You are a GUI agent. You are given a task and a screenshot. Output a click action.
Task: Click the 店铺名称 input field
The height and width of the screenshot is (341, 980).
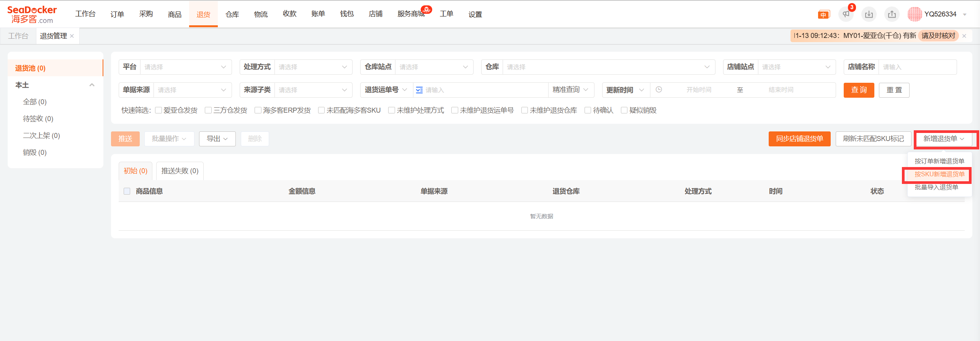pyautogui.click(x=917, y=67)
